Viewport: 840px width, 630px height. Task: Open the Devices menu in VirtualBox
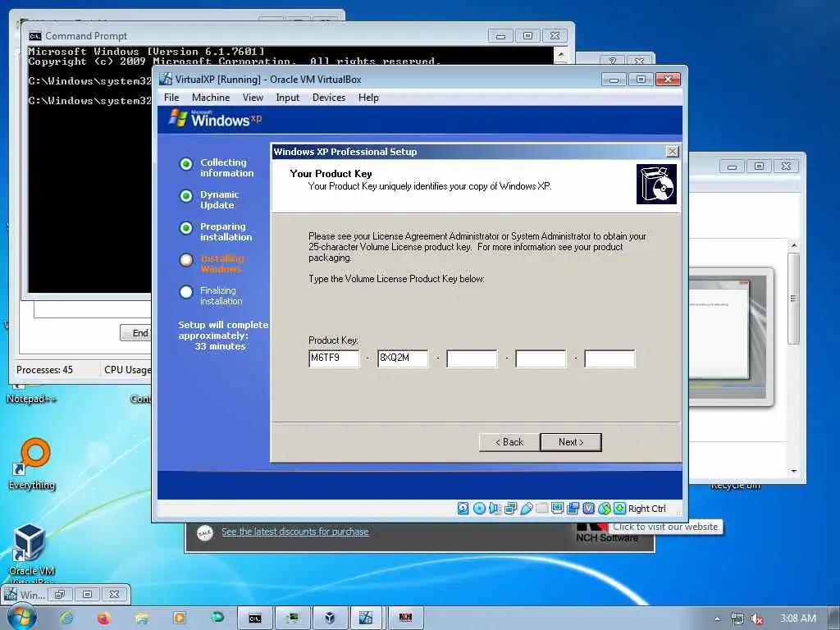coord(329,98)
